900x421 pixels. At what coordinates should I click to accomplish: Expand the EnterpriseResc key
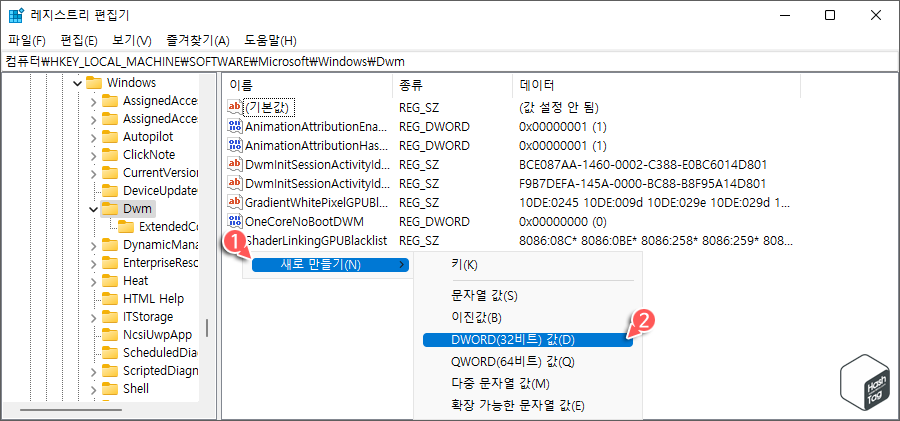[x=94, y=262]
